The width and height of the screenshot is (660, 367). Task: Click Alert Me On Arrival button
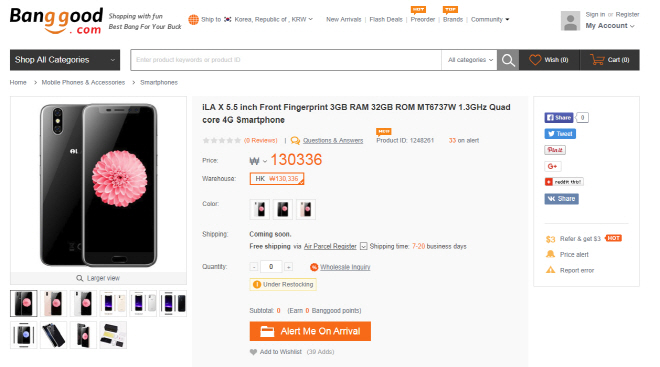[x=310, y=331]
